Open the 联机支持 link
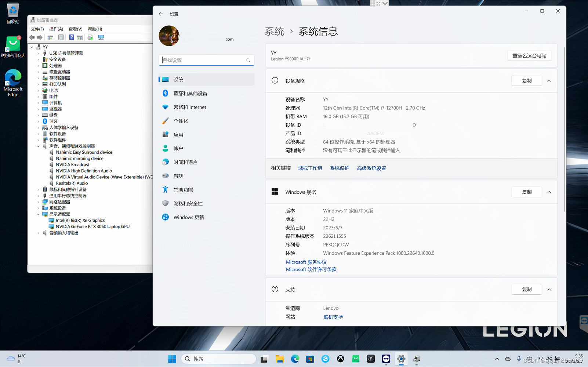The width and height of the screenshot is (588, 367). coord(333,317)
